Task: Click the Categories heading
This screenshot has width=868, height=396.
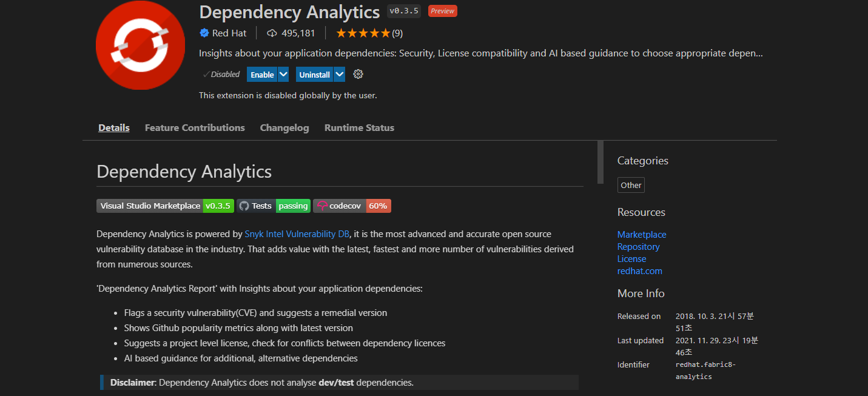Action: [x=642, y=161]
